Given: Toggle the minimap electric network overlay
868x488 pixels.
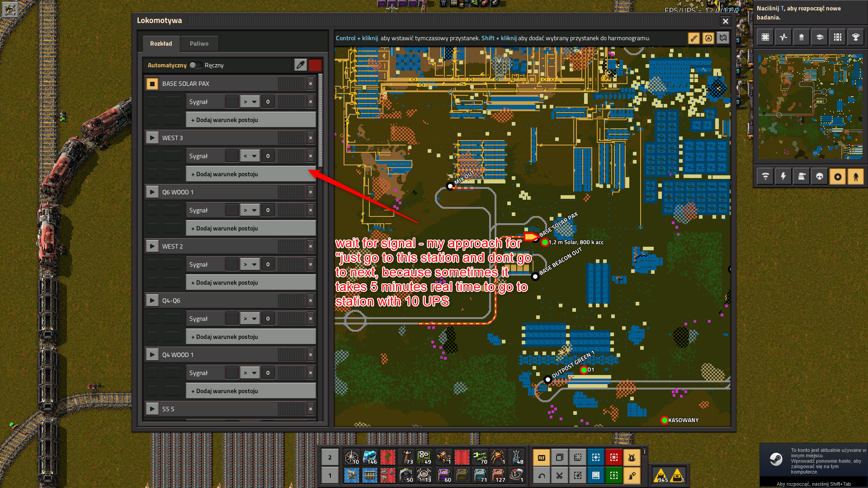Looking at the screenshot, I should (x=783, y=177).
